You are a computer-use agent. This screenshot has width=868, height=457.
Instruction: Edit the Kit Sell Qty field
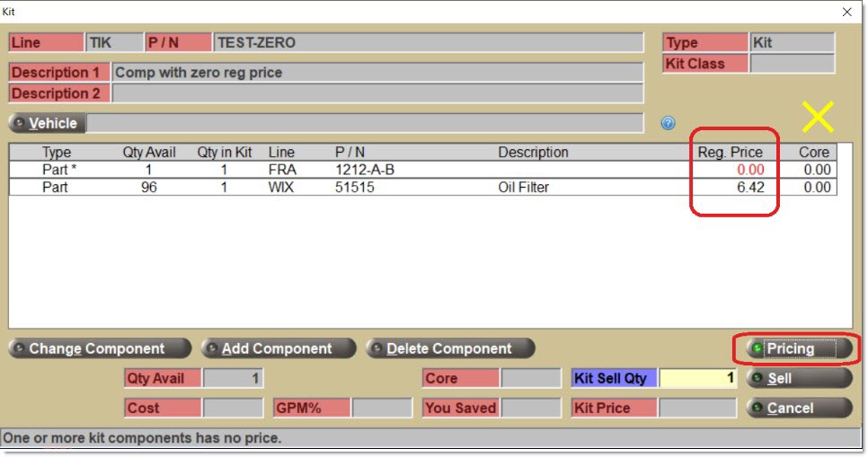(x=699, y=379)
